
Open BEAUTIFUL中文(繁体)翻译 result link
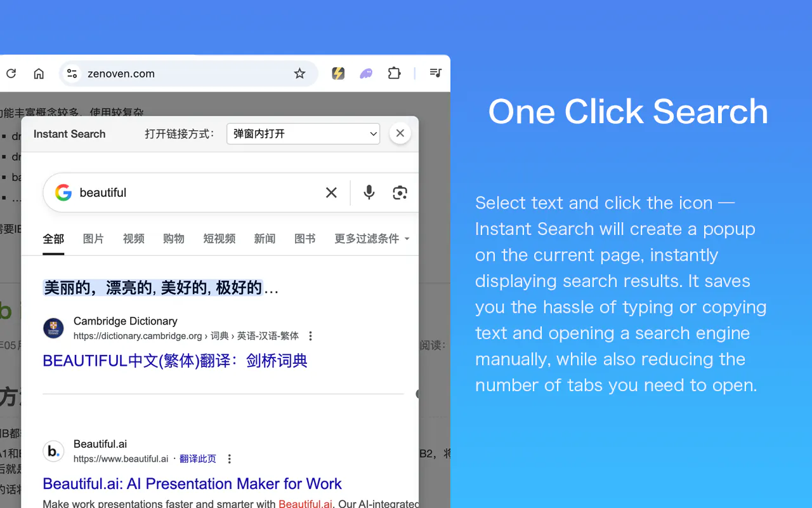click(x=175, y=361)
